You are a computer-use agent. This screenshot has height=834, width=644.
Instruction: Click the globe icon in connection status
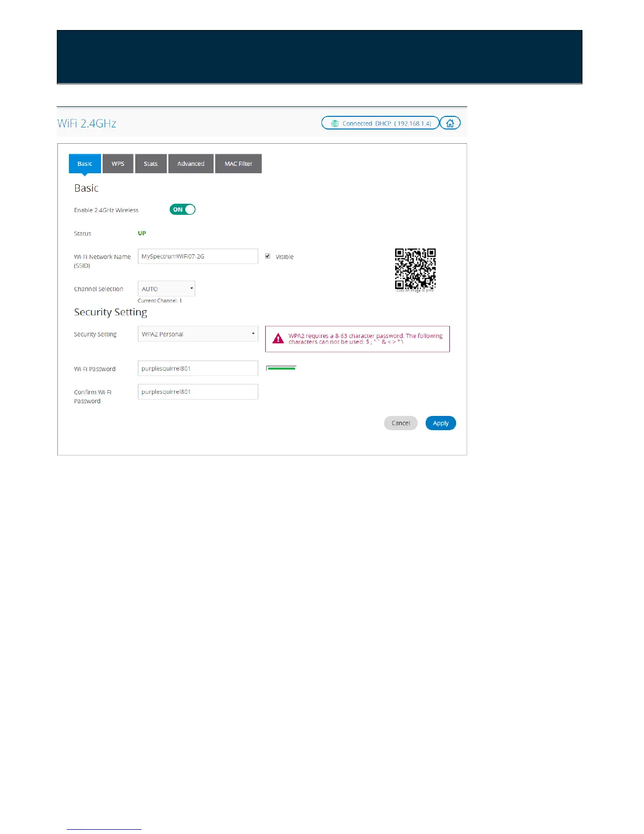click(x=335, y=124)
